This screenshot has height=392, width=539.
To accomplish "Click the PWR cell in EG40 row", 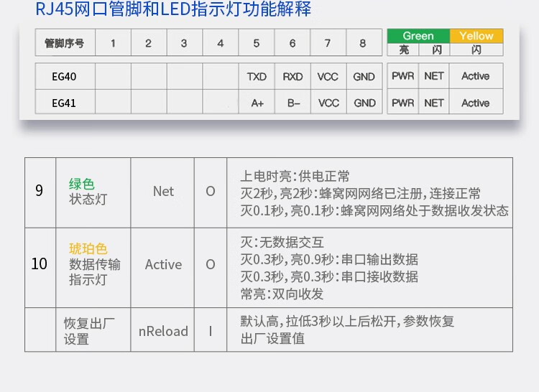I will pyautogui.click(x=402, y=76).
